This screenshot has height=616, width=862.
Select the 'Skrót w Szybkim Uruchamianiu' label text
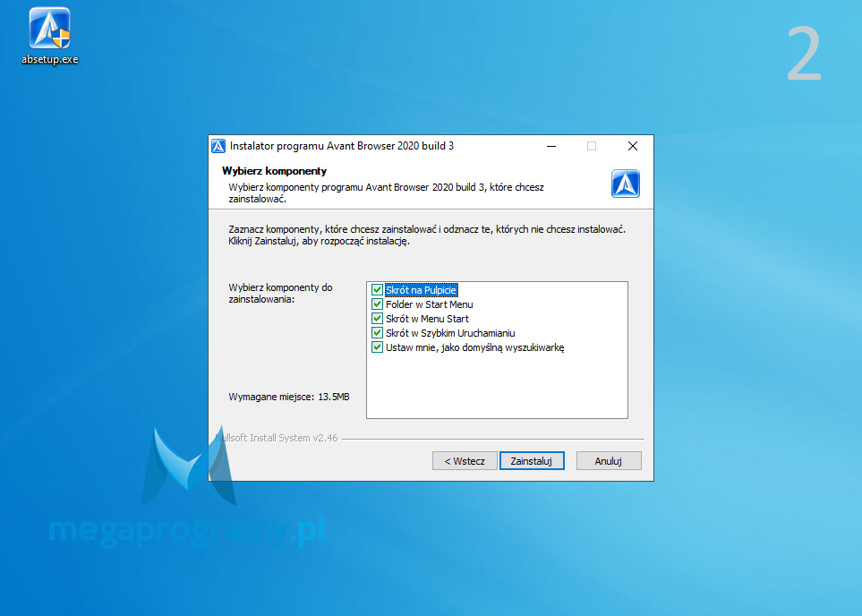pyautogui.click(x=450, y=333)
